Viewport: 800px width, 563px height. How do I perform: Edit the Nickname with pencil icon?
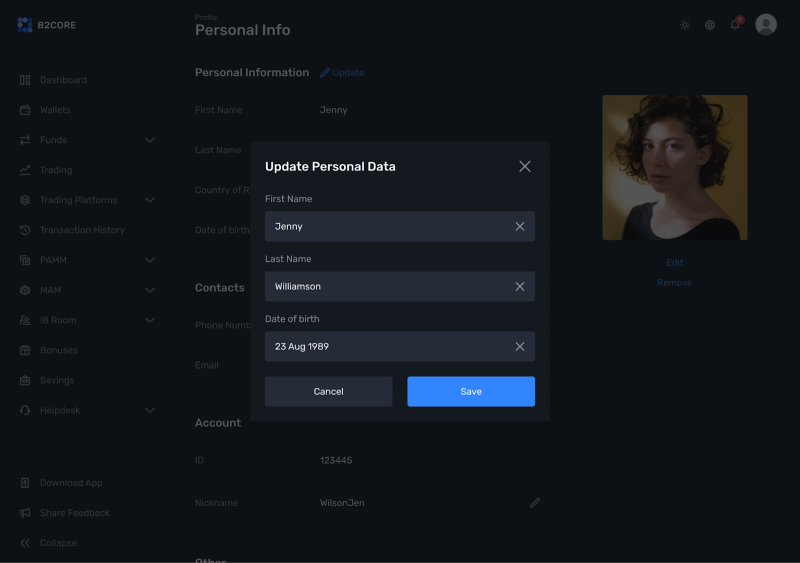coord(535,503)
